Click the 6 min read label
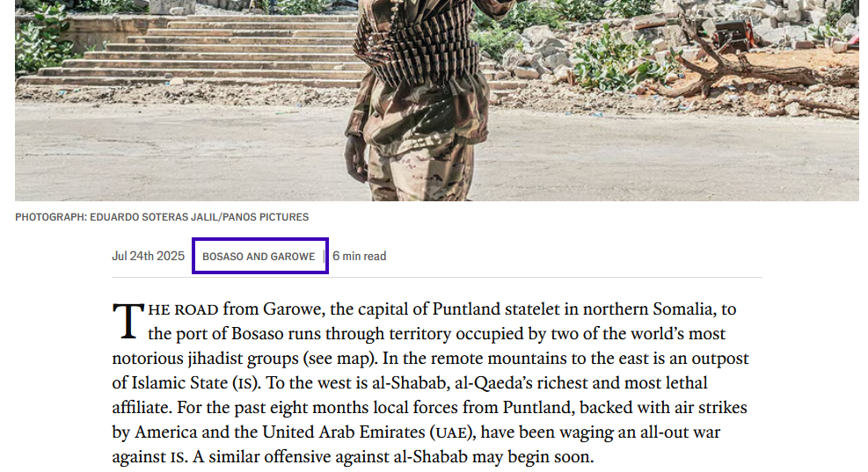 [360, 256]
